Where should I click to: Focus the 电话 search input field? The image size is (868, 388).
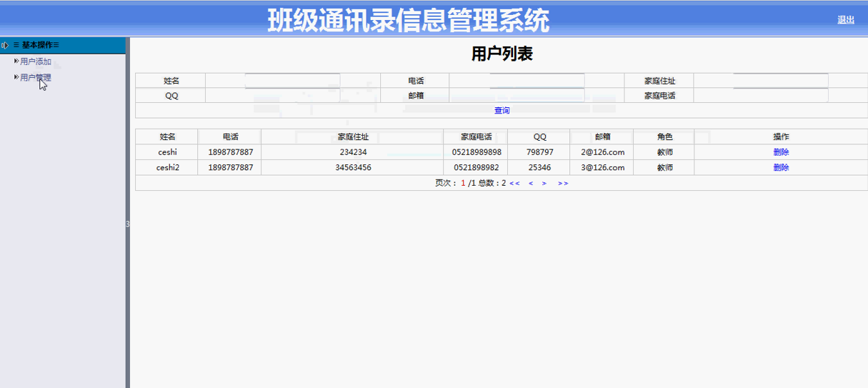click(x=537, y=81)
